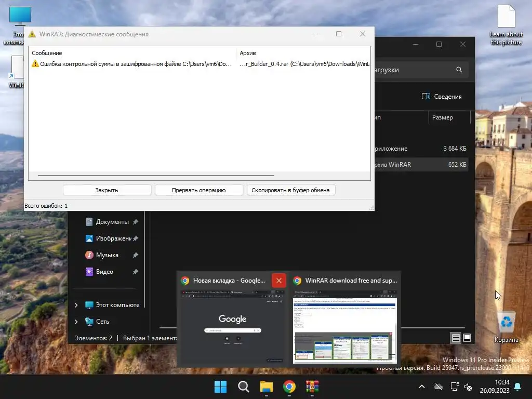
Task: Click the WinRAR dialog title bar warning icon
Action: [x=32, y=34]
